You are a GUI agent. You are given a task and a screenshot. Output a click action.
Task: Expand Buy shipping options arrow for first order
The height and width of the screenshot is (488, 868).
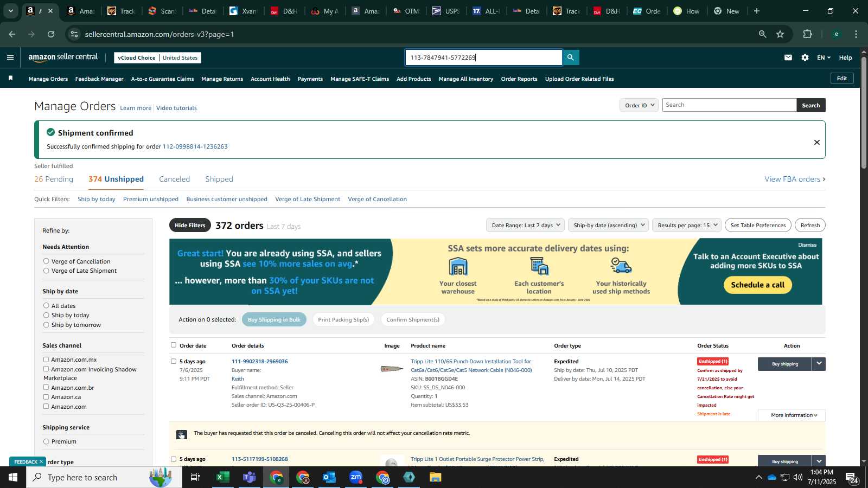[819, 364]
